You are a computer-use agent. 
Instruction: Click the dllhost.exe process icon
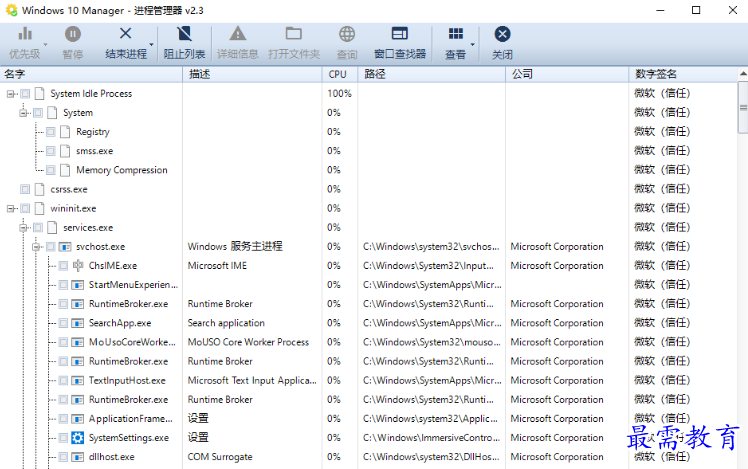click(77, 457)
